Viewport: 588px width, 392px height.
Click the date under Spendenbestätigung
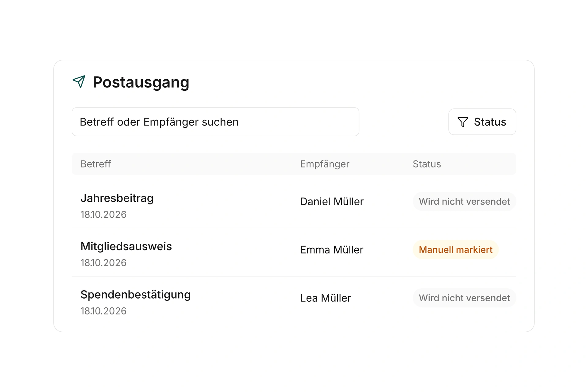pyautogui.click(x=103, y=311)
